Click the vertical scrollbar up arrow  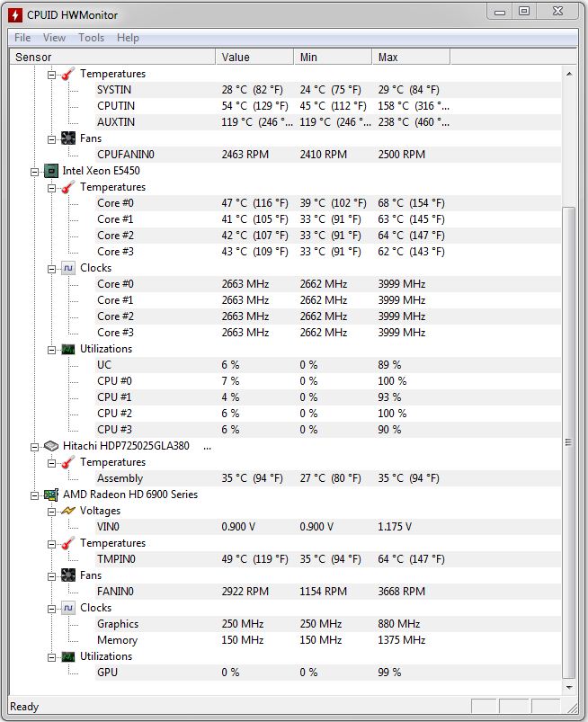click(x=568, y=73)
